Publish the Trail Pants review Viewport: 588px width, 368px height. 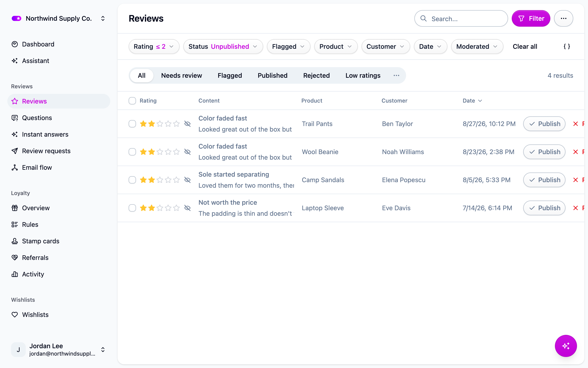coord(544,124)
